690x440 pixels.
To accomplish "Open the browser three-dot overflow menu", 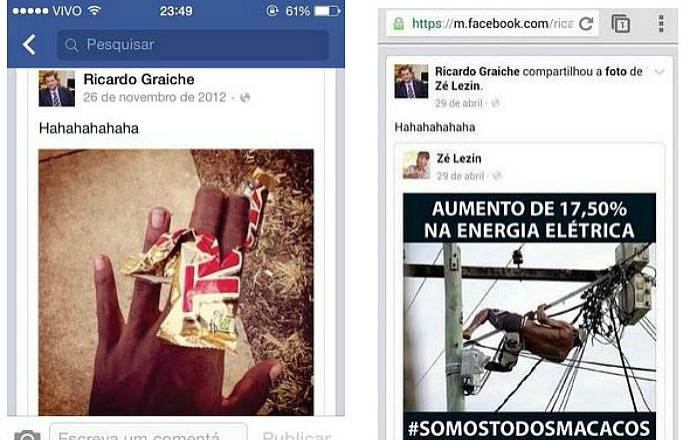I will click(x=661, y=24).
